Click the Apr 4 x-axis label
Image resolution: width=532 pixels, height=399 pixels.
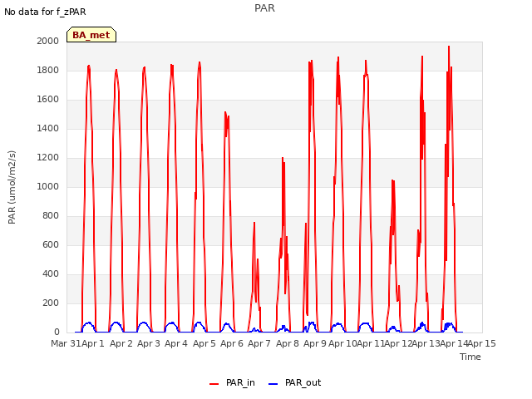click(176, 343)
